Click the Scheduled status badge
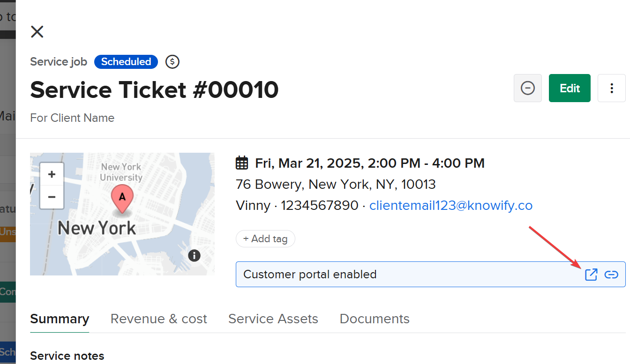 [x=126, y=62]
